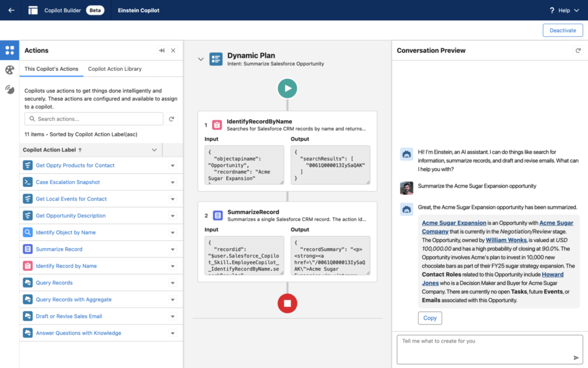Viewport: 588px width, 368px height.
Task: Open the Get Opportunity Description action
Action: 71,216
